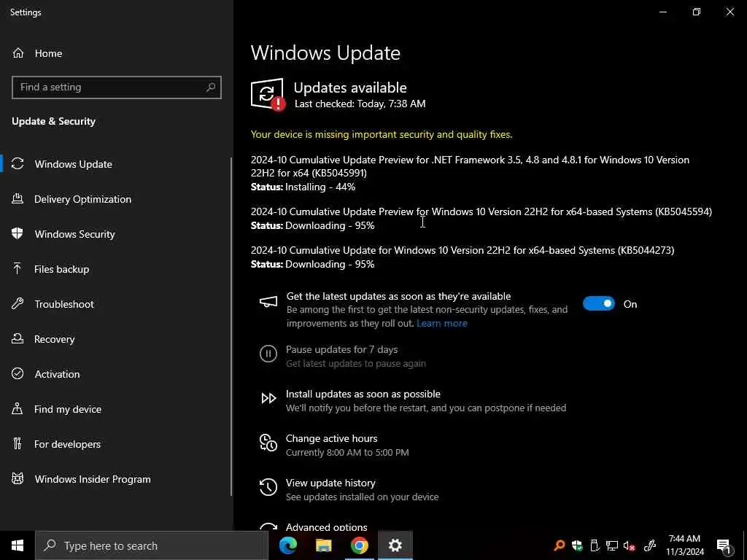Click the fast-forward install updates icon
Viewport: 747px width, 560px height.
268,398
